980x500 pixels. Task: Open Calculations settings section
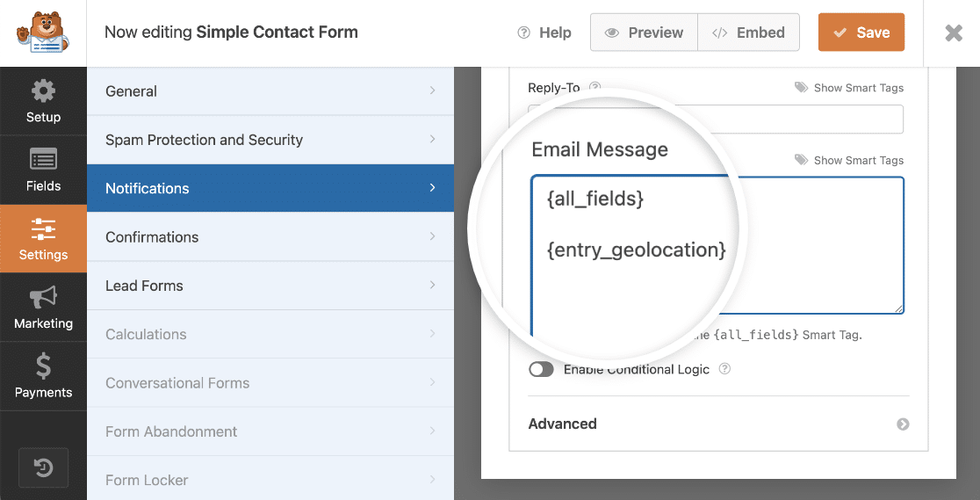(x=270, y=334)
